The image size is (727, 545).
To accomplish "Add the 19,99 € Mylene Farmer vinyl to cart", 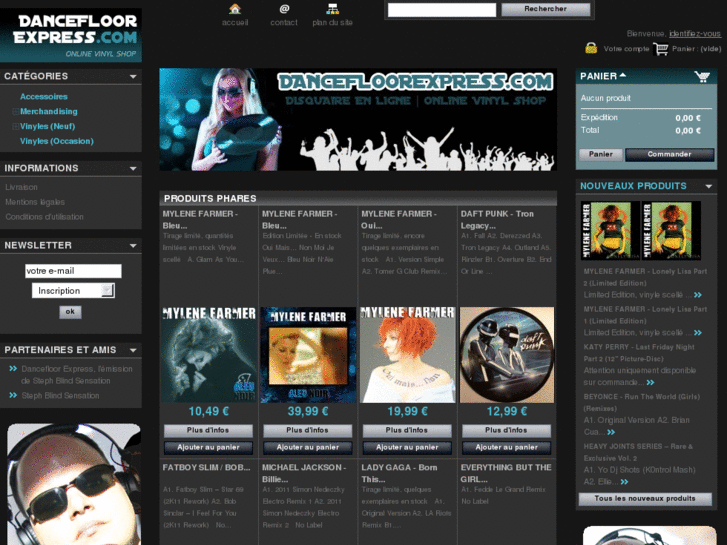I will (x=407, y=448).
